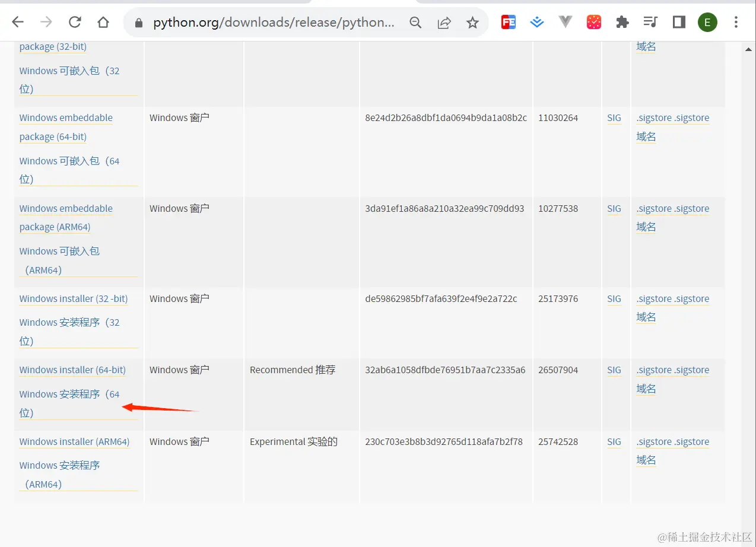Click file size 25742528
This screenshot has width=756, height=547.
point(558,441)
